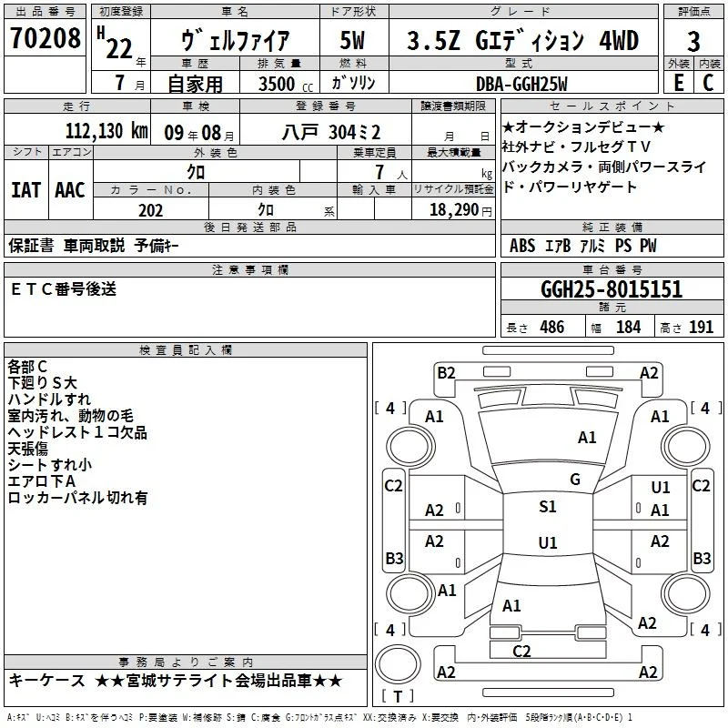The image size is (728, 728).
Task: Select inspector note 天張傷
Action: tap(28, 449)
